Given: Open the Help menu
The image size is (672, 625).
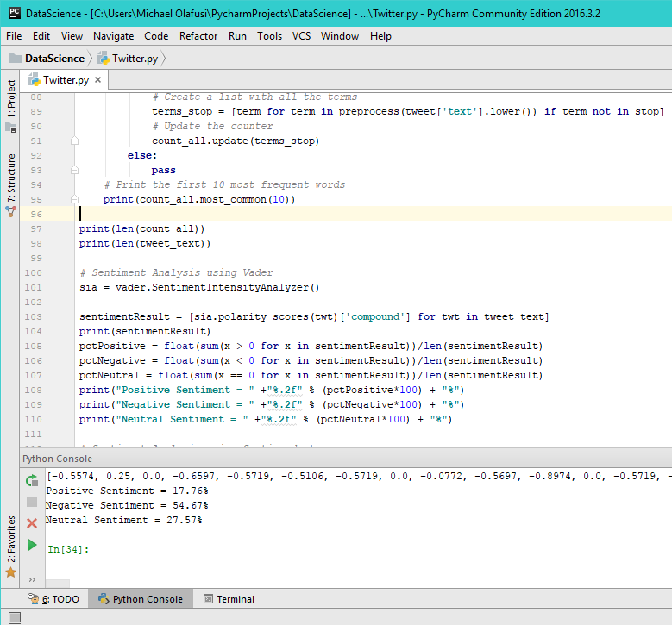Looking at the screenshot, I should [380, 36].
